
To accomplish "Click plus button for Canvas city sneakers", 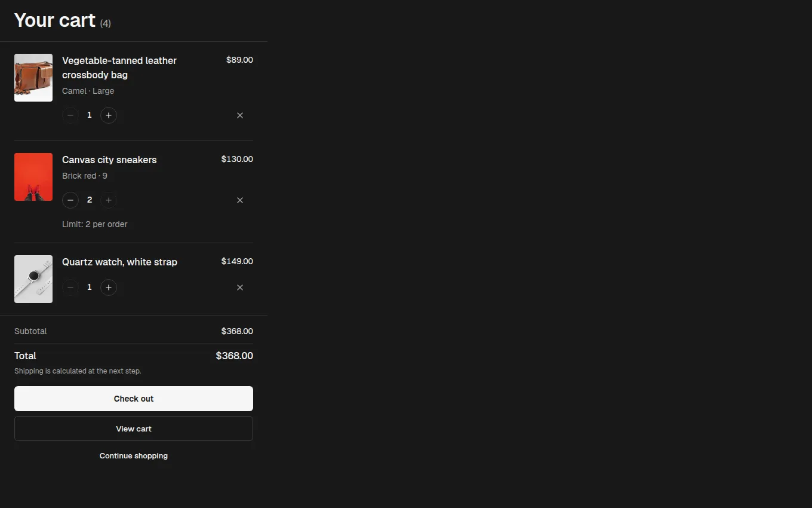I will 109,200.
